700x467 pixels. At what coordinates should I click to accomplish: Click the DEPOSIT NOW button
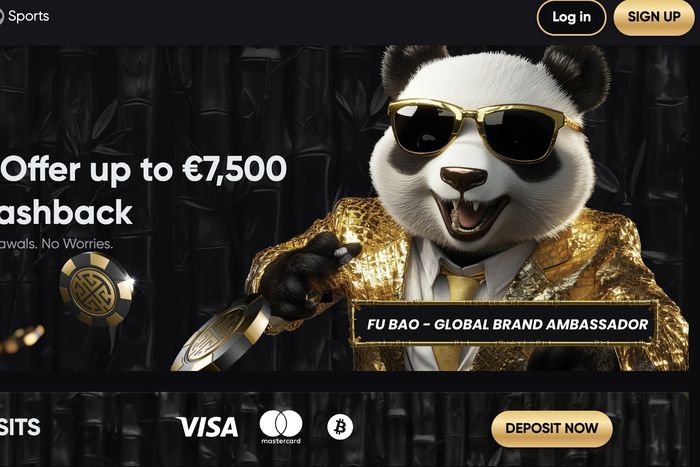[x=552, y=428]
